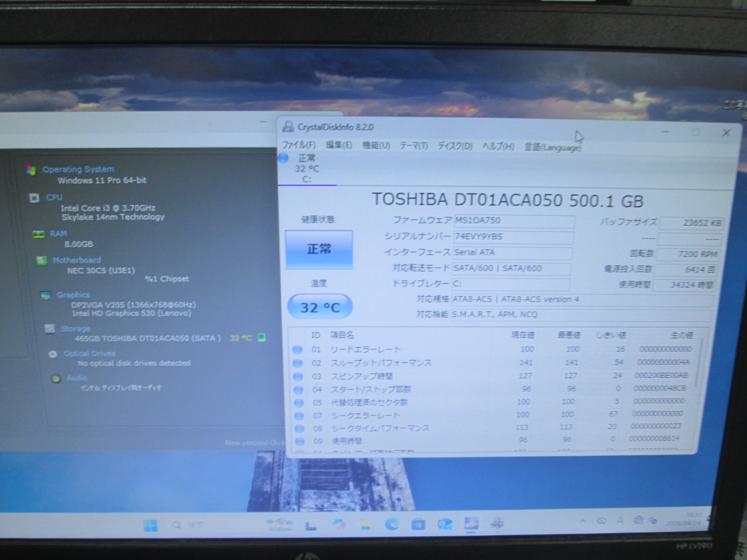Open Microsoft Edge from the taskbar

pos(392,525)
